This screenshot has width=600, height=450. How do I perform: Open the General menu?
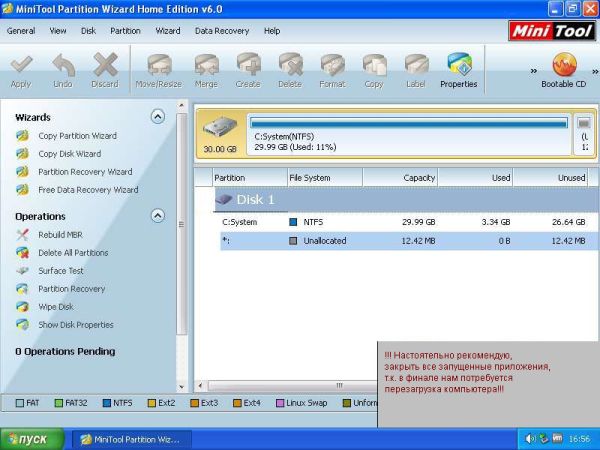click(x=21, y=31)
